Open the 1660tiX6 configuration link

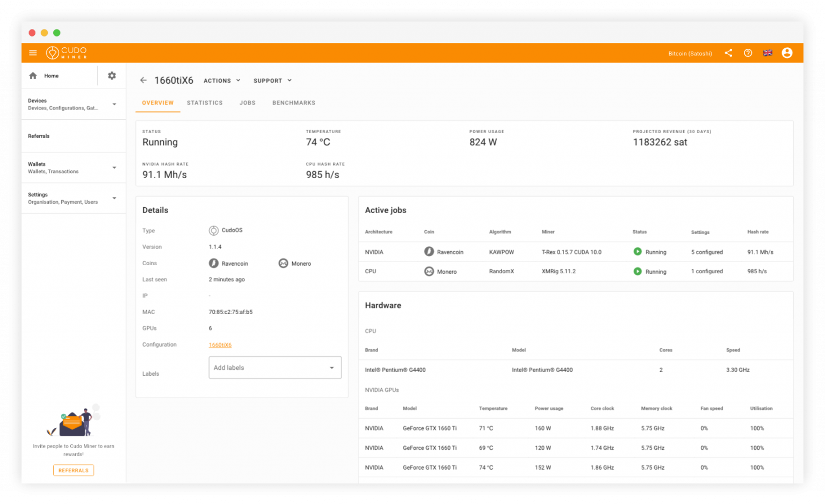[220, 345]
